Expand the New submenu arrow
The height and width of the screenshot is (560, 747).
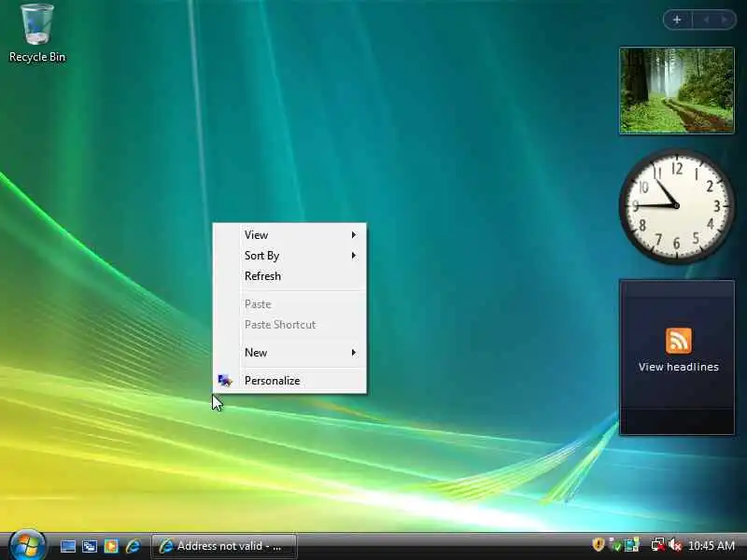tap(354, 353)
